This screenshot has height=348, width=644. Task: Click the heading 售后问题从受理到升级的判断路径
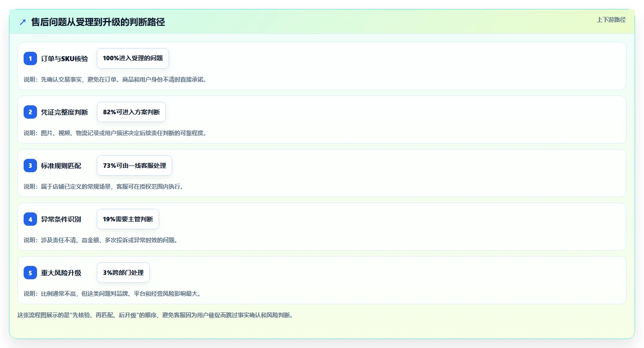click(98, 22)
